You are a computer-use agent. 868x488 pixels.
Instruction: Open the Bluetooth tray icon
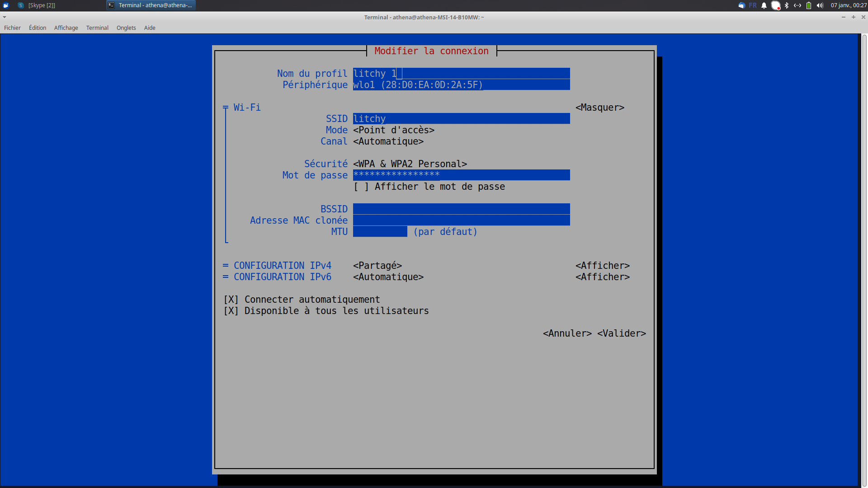pyautogui.click(x=787, y=5)
